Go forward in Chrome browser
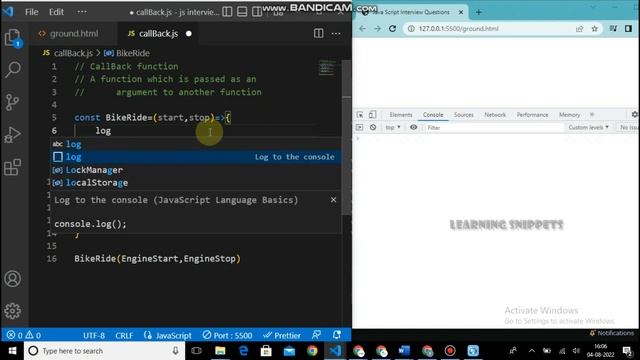The height and width of the screenshot is (360, 640). click(378, 29)
